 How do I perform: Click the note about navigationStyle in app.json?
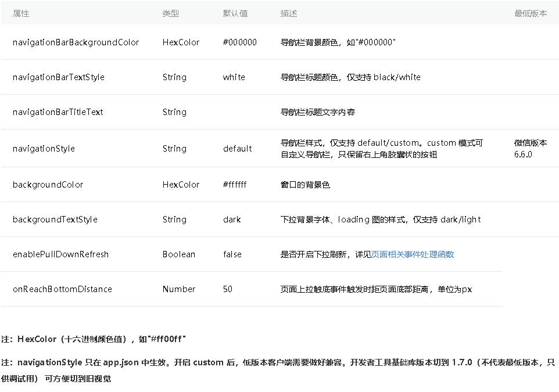click(278, 371)
